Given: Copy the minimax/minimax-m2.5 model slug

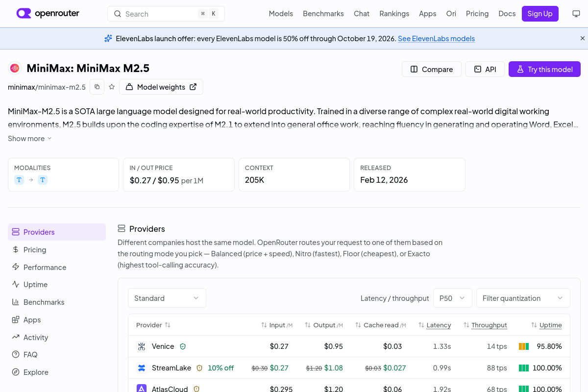Looking at the screenshot, I should [97, 87].
